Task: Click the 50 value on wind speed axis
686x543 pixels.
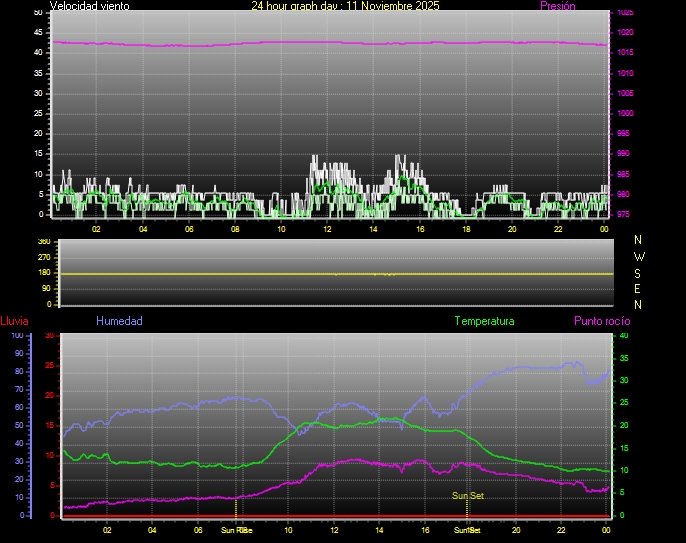Action: click(38, 12)
